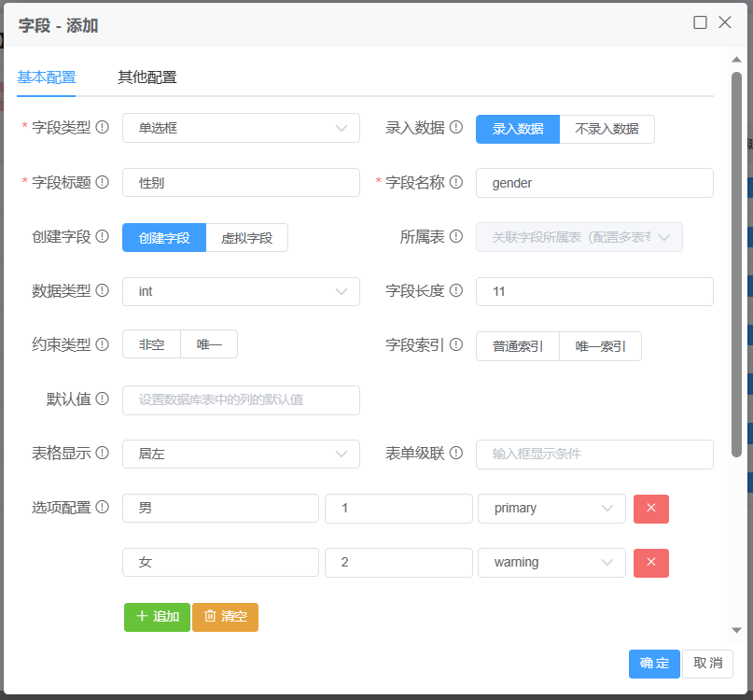Remove the 女 option row
The height and width of the screenshot is (700, 753).
tap(650, 563)
